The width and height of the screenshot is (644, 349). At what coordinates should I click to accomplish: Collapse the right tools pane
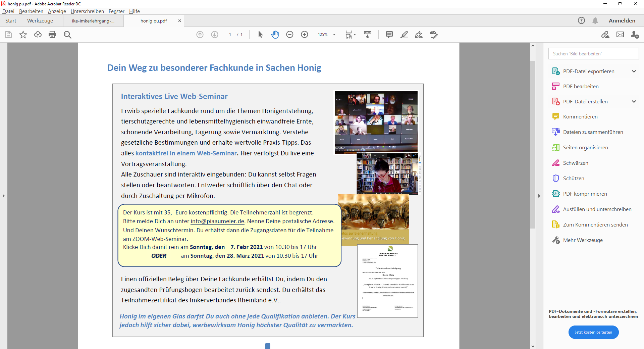pyautogui.click(x=539, y=196)
